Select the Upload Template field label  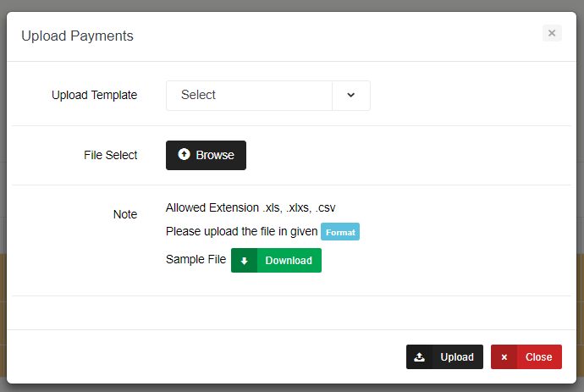click(x=94, y=96)
